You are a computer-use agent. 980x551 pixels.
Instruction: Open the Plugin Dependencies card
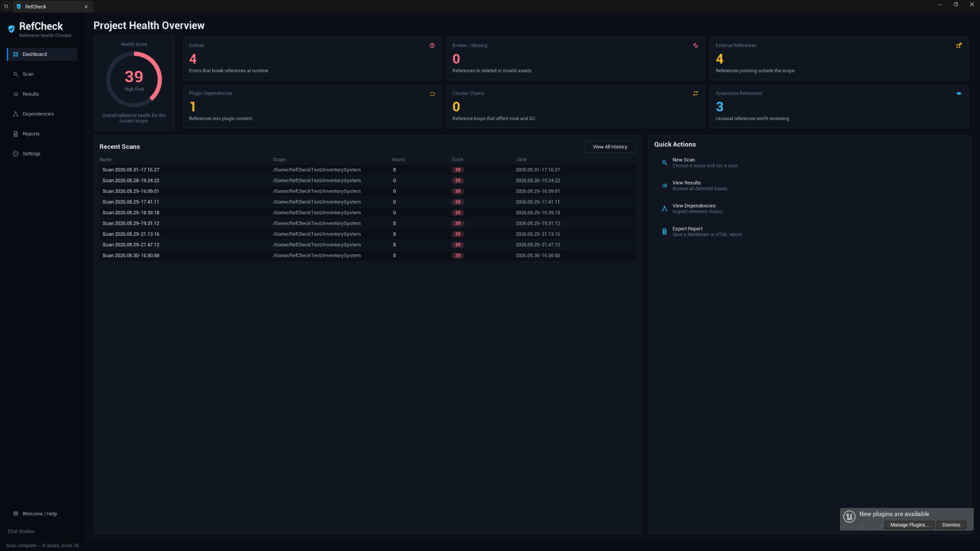point(312,107)
